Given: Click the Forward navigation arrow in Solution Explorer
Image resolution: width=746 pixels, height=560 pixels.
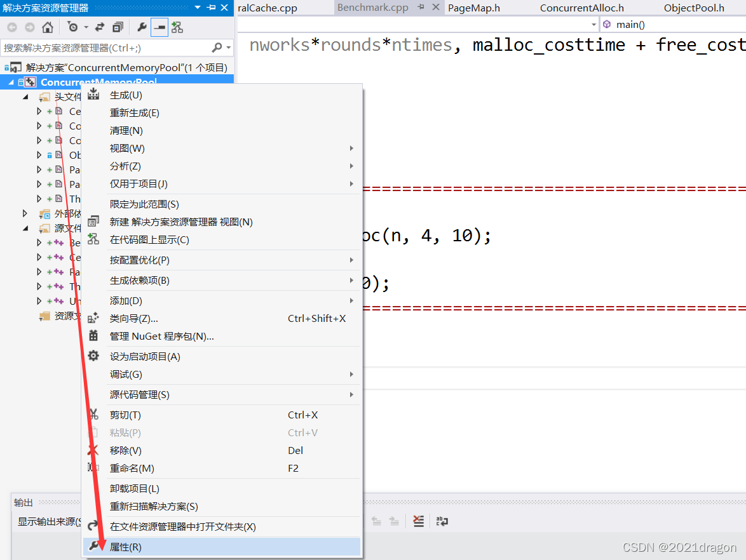Looking at the screenshot, I should coord(29,27).
